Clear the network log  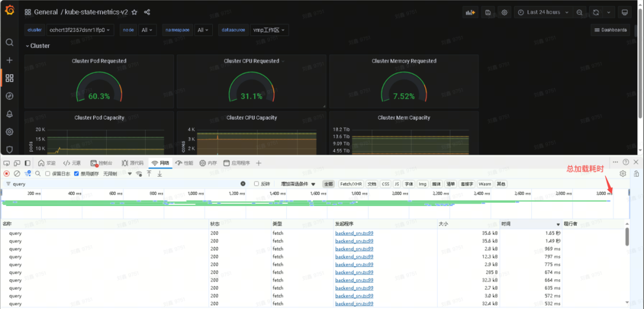[x=17, y=173]
